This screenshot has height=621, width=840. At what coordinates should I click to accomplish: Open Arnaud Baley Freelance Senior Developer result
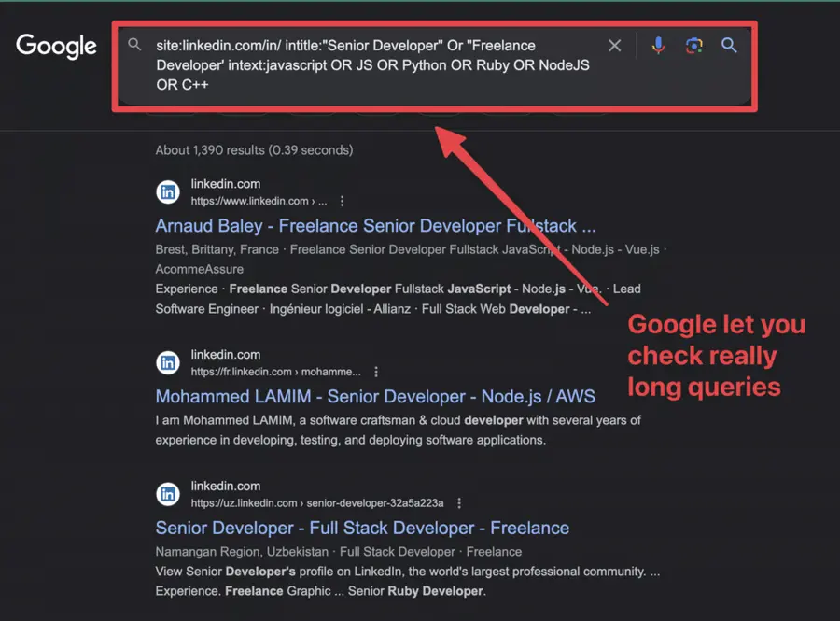[375, 226]
